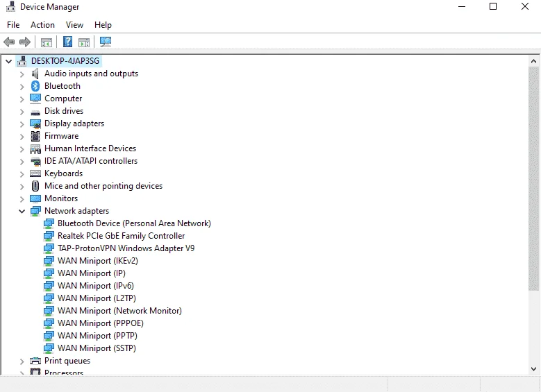Click the Human Interface Devices icon
The height and width of the screenshot is (392, 541).
[x=35, y=149]
